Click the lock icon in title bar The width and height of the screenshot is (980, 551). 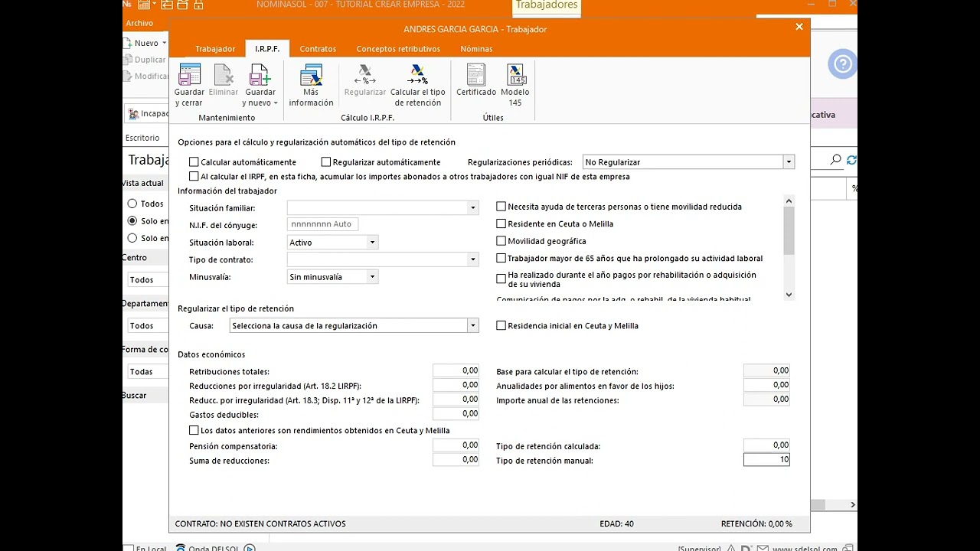point(199,5)
